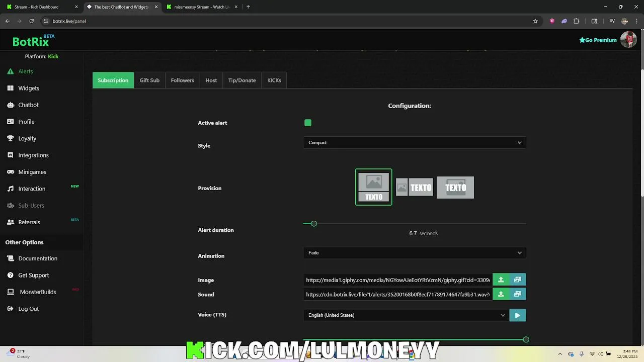
Task: Open browser media control icon
Action: point(612,21)
